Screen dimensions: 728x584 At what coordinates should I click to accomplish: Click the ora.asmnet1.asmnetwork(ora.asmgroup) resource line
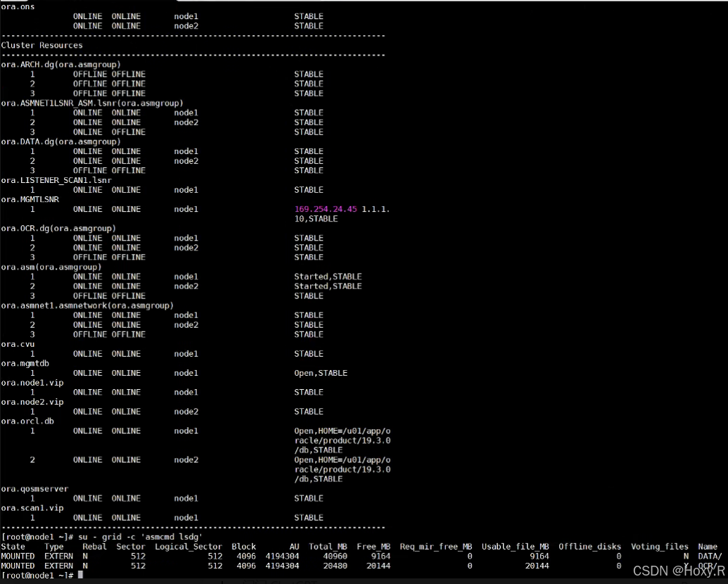pyautogui.click(x=87, y=305)
